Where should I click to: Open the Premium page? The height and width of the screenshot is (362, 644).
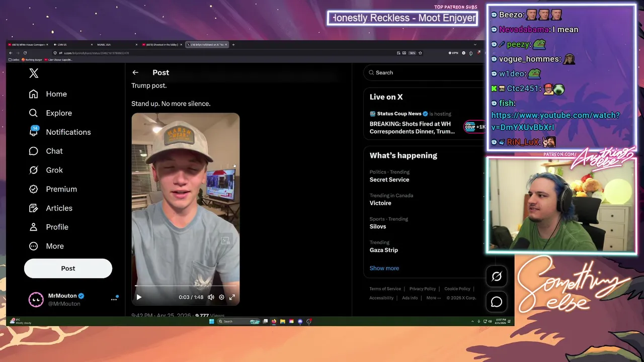(x=53, y=189)
